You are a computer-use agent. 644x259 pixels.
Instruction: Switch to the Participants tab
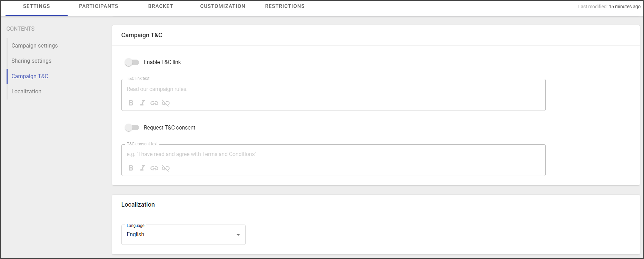[x=99, y=6]
